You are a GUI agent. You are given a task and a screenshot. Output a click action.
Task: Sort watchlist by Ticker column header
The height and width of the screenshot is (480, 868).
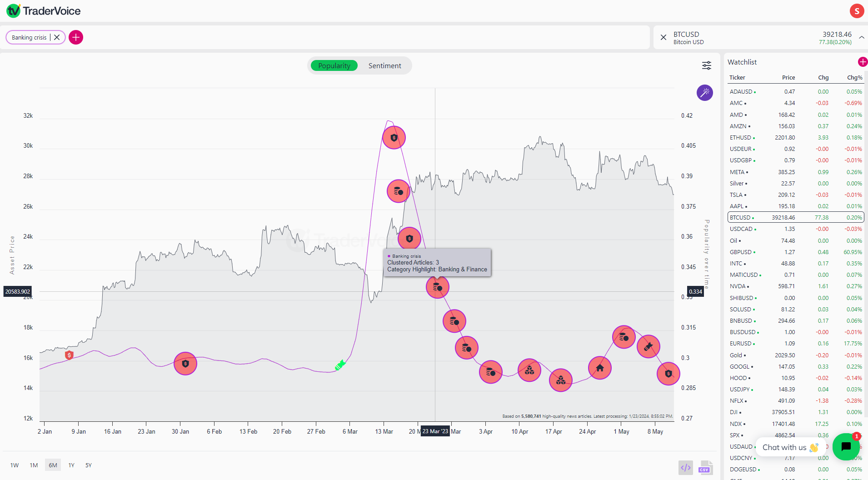737,77
